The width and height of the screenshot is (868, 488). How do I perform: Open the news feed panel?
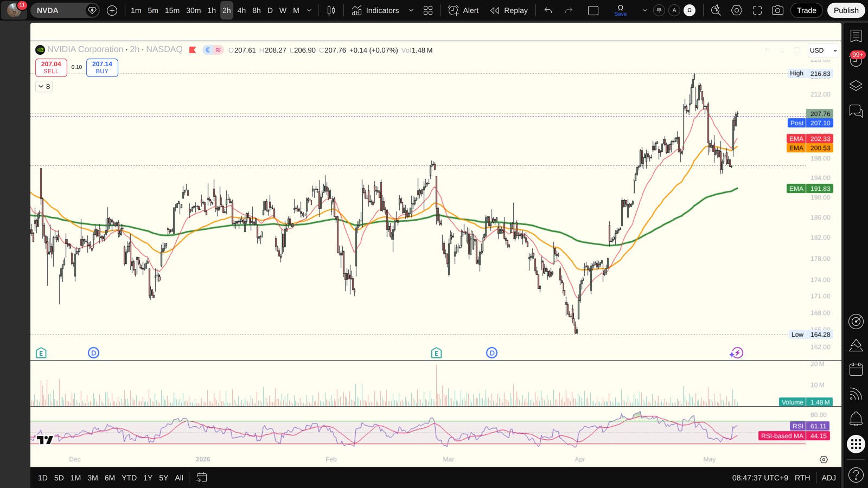(856, 394)
